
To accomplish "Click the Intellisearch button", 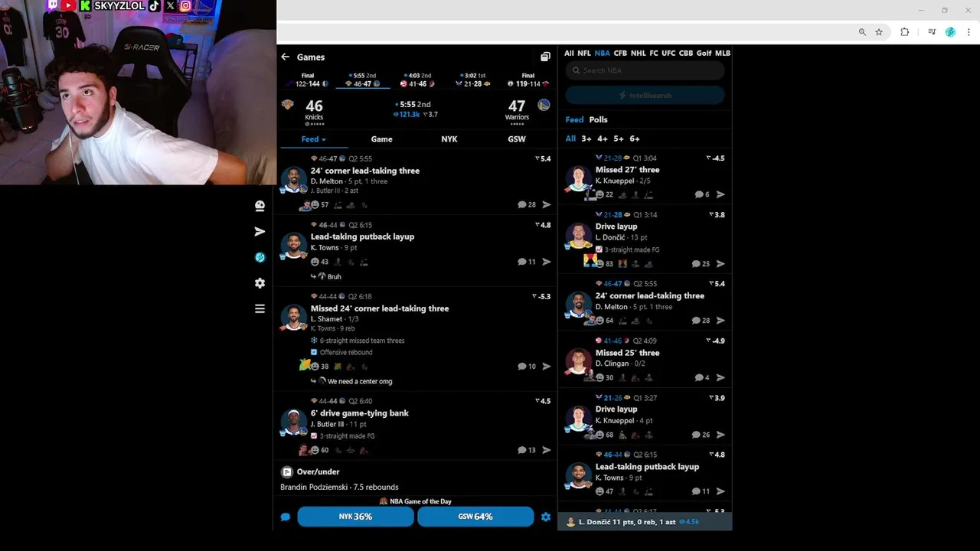I will [645, 95].
